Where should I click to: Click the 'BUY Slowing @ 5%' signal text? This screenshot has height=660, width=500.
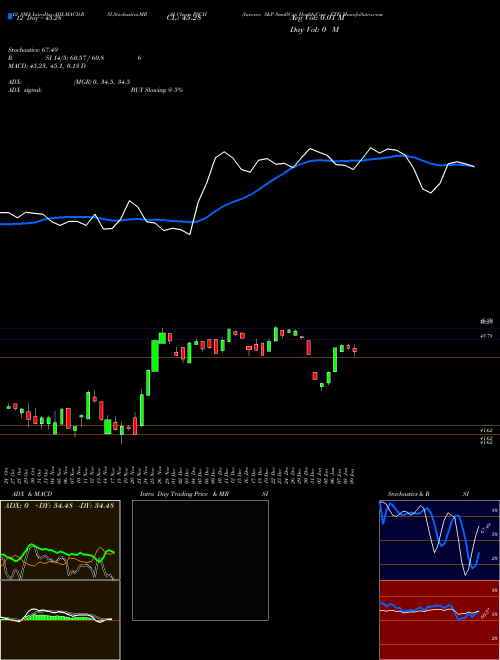click(x=157, y=90)
